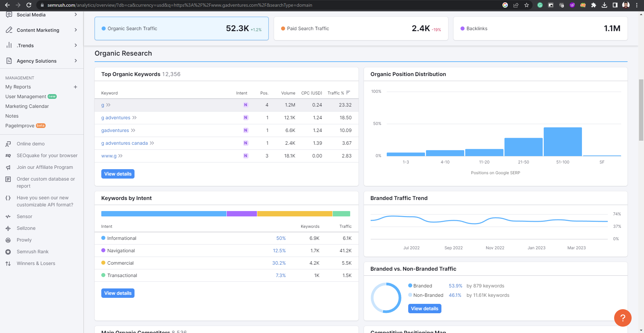
Task: Click the custom database order icon
Action: point(8,179)
